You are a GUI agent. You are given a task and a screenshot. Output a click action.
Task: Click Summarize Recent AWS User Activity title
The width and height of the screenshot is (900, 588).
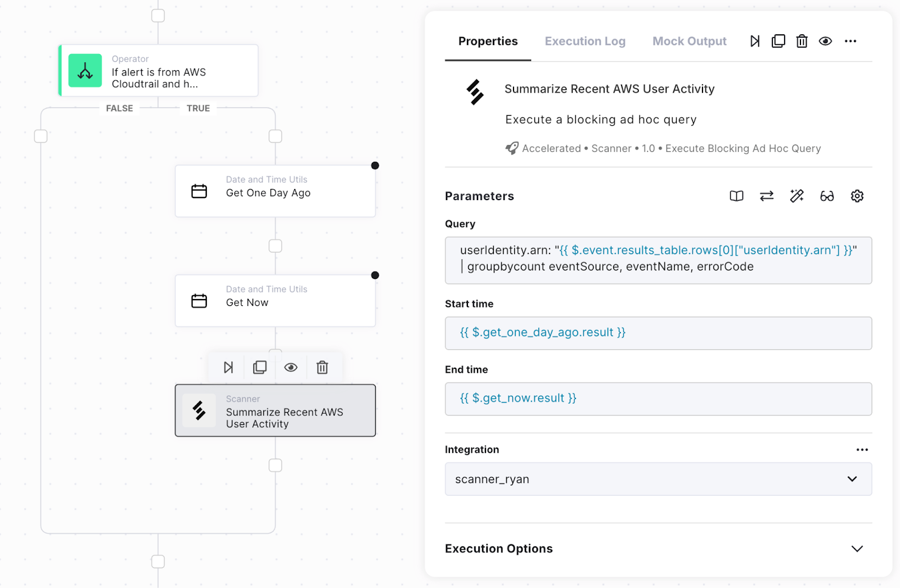pos(609,89)
